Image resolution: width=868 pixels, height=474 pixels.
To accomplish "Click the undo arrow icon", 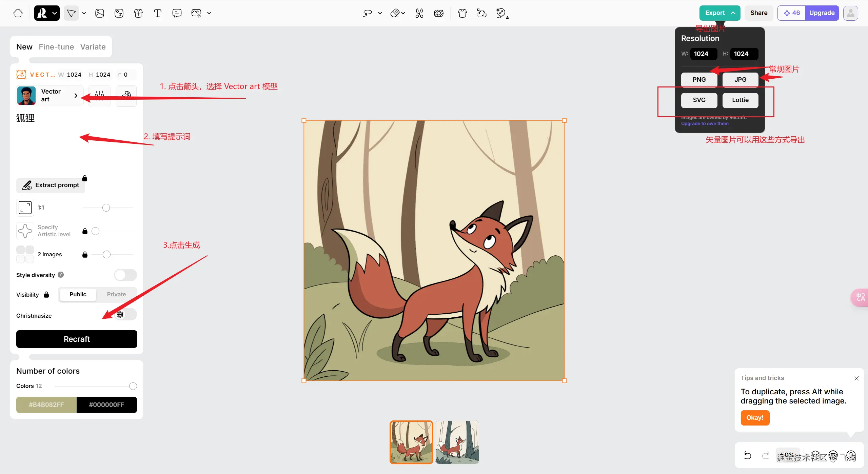I will pos(747,455).
